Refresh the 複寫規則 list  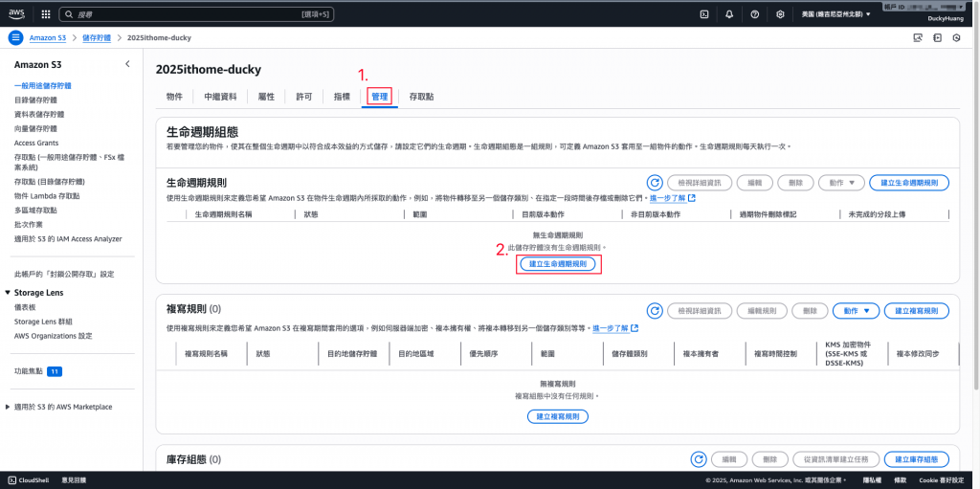pyautogui.click(x=655, y=310)
